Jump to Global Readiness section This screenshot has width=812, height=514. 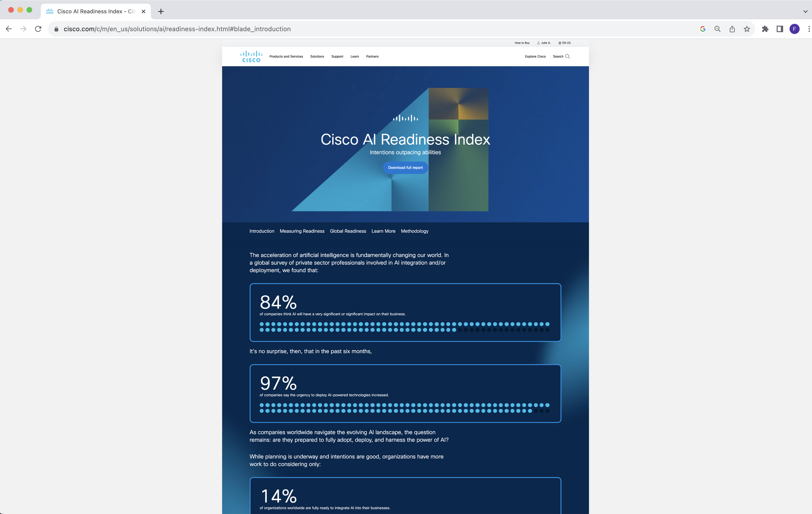click(348, 231)
